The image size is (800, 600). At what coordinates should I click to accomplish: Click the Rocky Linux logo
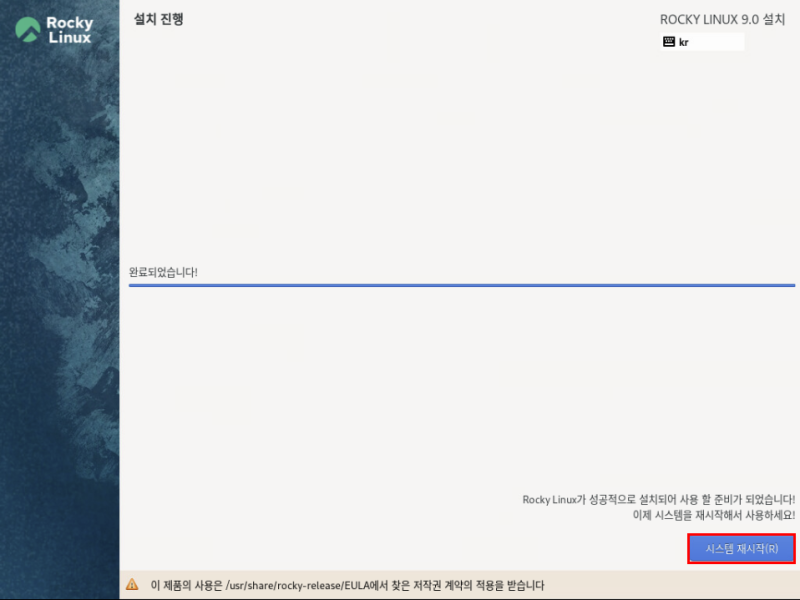(54, 30)
